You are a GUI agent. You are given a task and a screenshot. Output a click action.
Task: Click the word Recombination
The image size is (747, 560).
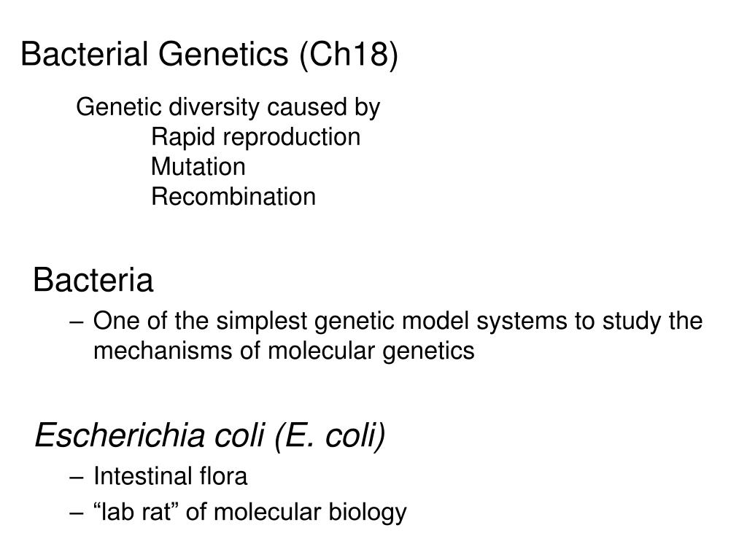tap(233, 197)
